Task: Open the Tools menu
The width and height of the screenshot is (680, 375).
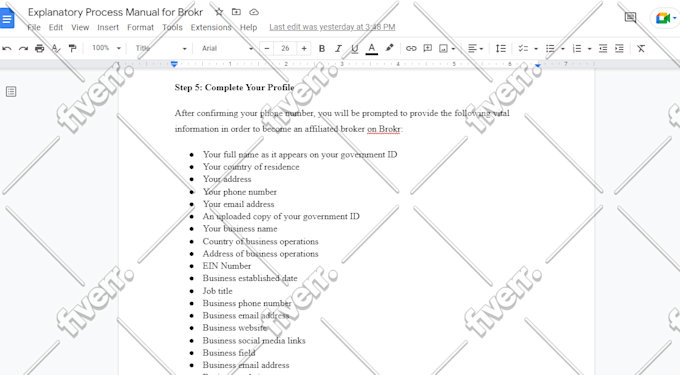Action: click(x=172, y=27)
